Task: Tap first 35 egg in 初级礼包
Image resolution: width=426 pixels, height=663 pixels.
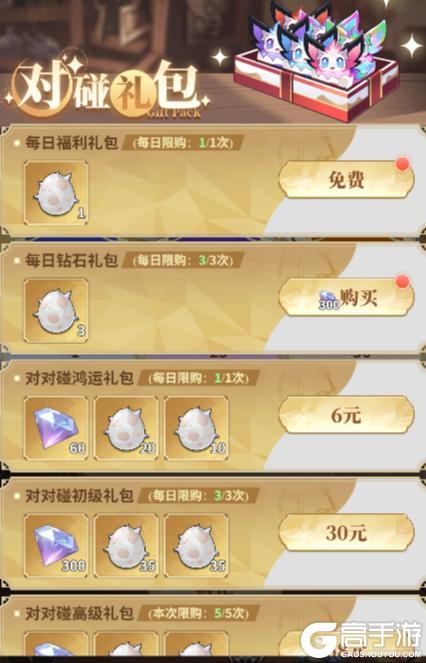Action: (x=126, y=545)
